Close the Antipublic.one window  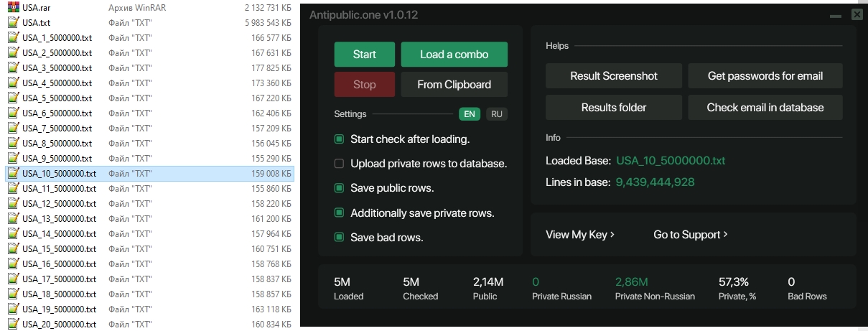pos(857,14)
